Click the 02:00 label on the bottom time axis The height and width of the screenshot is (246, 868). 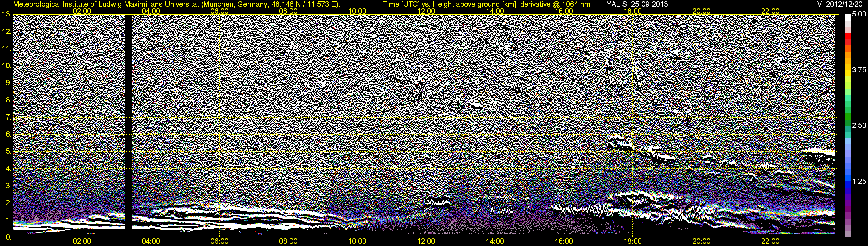pos(82,241)
